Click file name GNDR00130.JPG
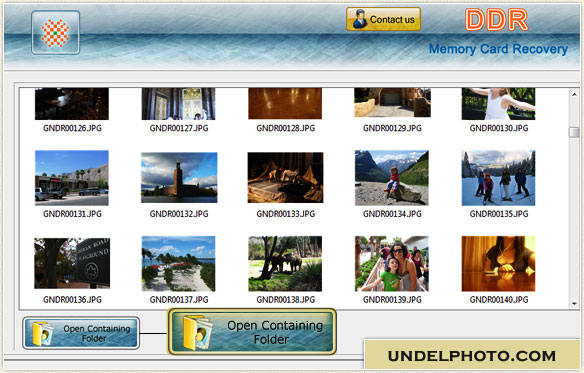The width and height of the screenshot is (584, 373). tap(499, 128)
